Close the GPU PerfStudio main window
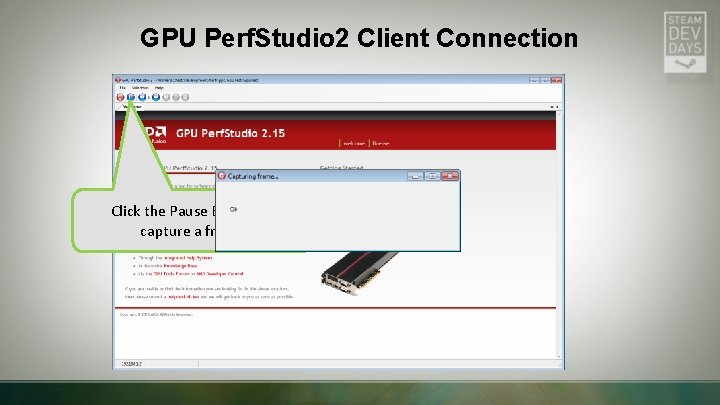 coord(556,80)
